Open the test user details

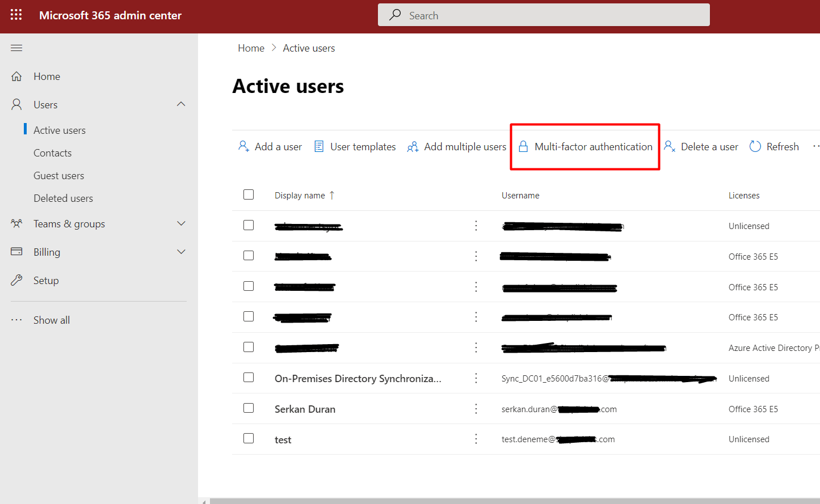(283, 439)
